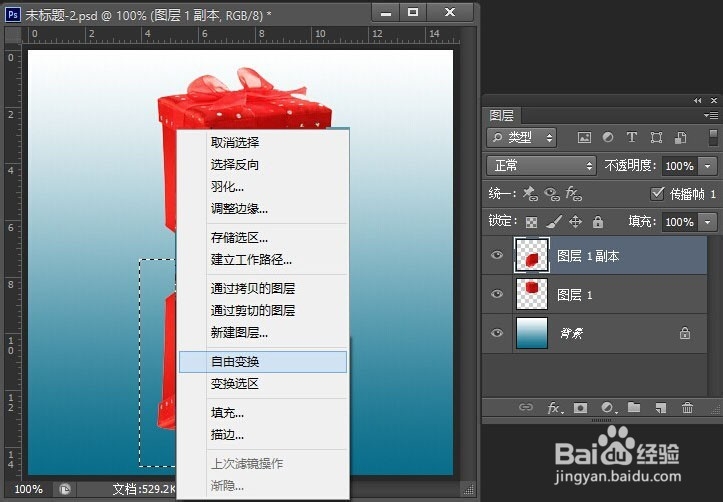Collapse the layers panel to icons
Image resolution: width=723 pixels, height=502 pixels.
(698, 100)
